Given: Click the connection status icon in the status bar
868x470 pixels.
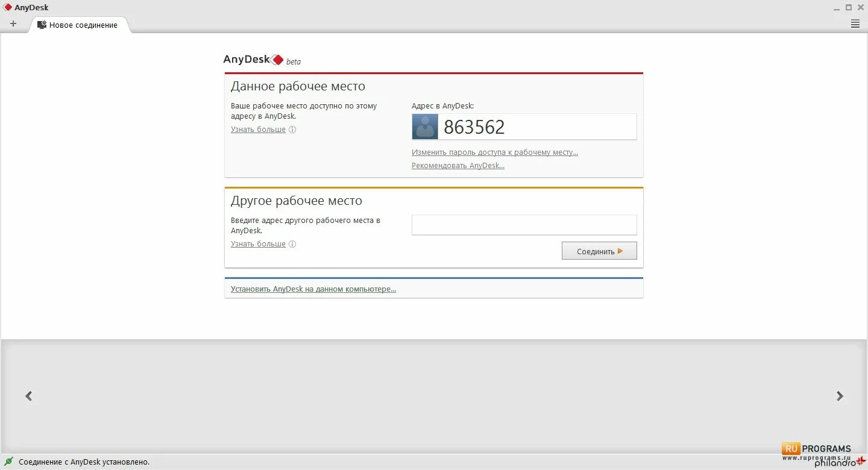Looking at the screenshot, I should (x=9, y=462).
